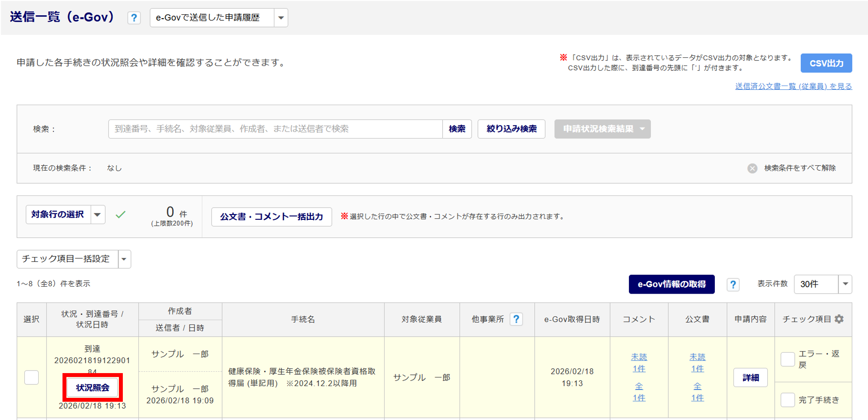This screenshot has width=868, height=420.
Task: Click the help icon beside the page title
Action: pos(134,18)
